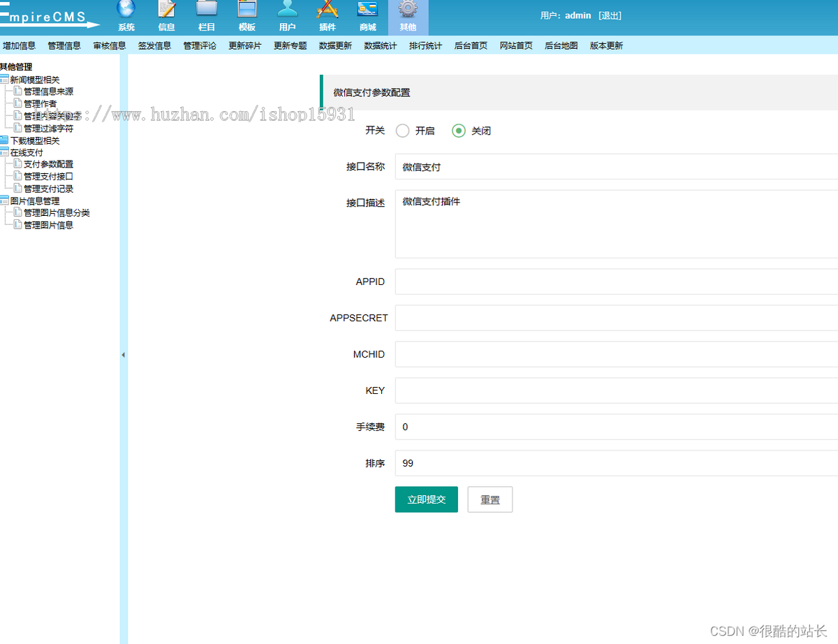Open 数据更新 in the submenu bar
This screenshot has height=644, width=838.
(x=335, y=46)
